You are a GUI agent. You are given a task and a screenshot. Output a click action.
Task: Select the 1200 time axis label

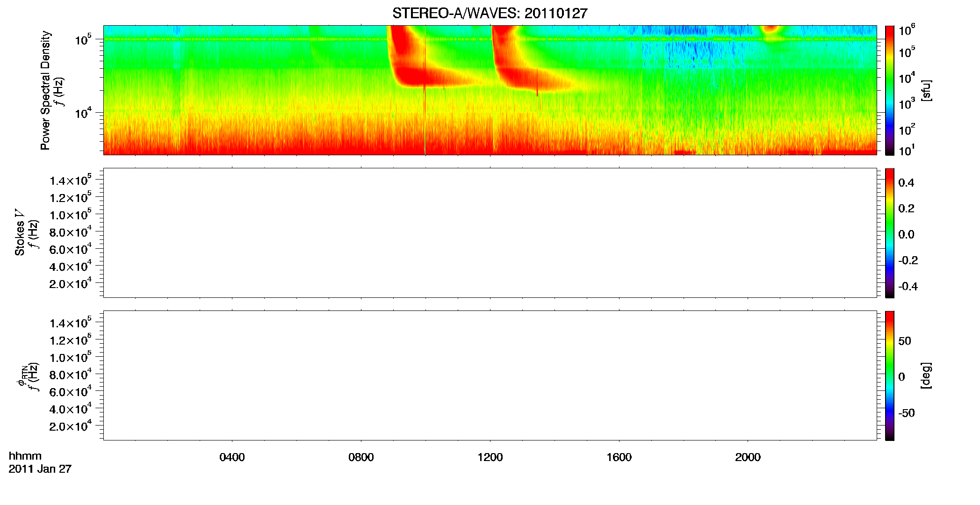[490, 457]
